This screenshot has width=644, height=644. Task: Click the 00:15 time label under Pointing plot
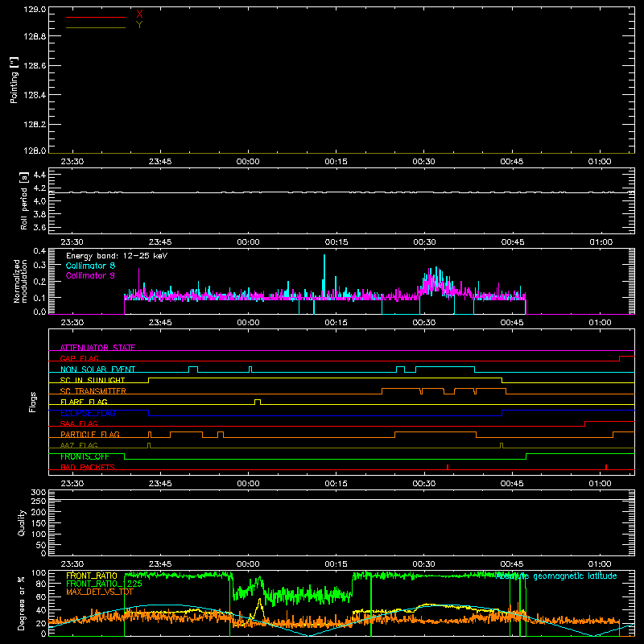pos(336,162)
